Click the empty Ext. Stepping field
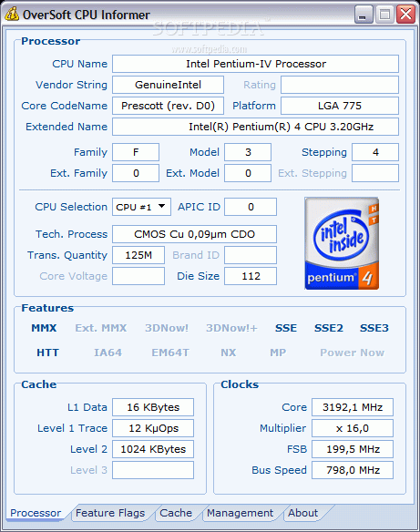 tap(375, 173)
